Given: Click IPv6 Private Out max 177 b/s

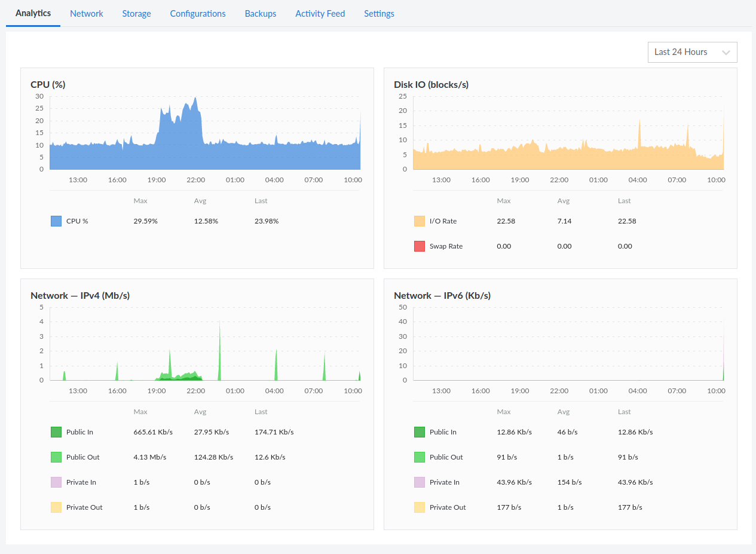Looking at the screenshot, I should (x=509, y=507).
